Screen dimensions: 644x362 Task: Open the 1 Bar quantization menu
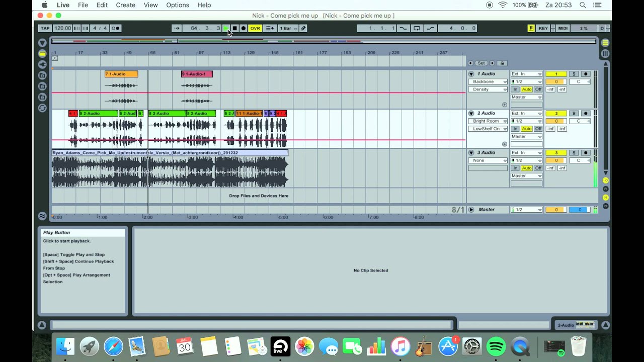288,28
